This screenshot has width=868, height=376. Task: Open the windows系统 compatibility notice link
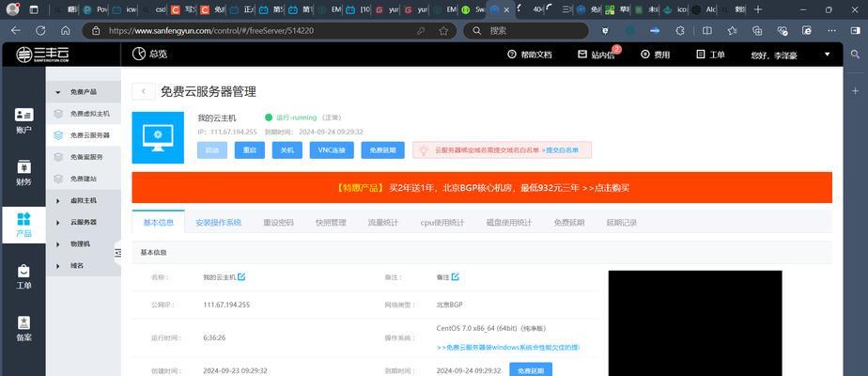pyautogui.click(x=508, y=347)
